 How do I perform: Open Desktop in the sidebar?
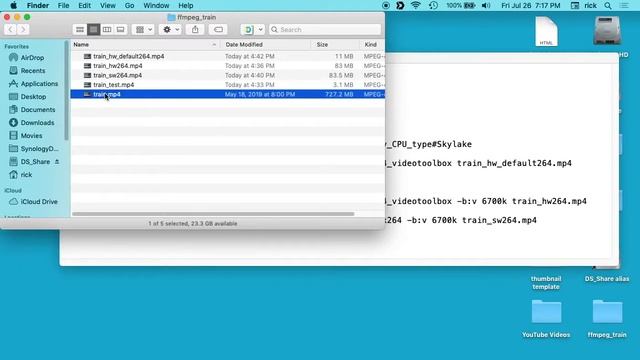pos(28,97)
